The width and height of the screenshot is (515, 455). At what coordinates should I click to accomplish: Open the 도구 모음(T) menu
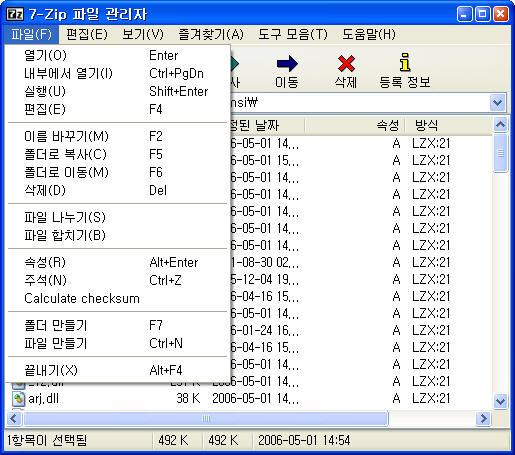tap(293, 34)
